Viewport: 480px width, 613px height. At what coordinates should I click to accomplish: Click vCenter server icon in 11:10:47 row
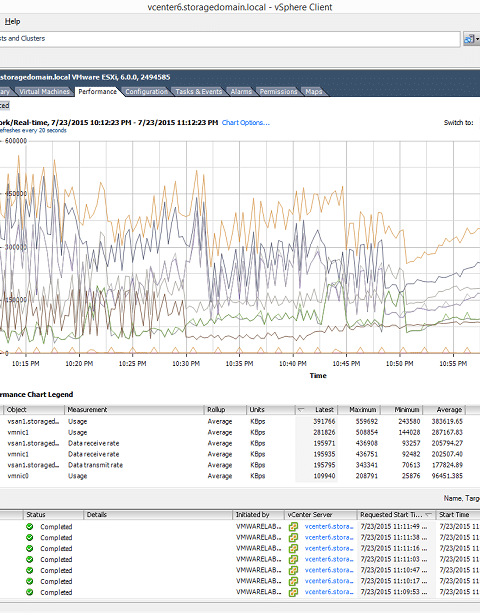tap(293, 570)
